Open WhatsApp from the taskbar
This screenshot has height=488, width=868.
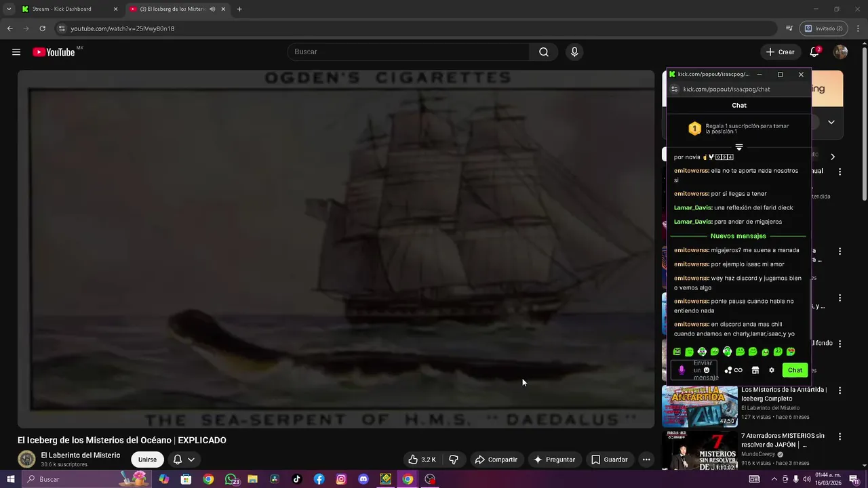tap(231, 479)
